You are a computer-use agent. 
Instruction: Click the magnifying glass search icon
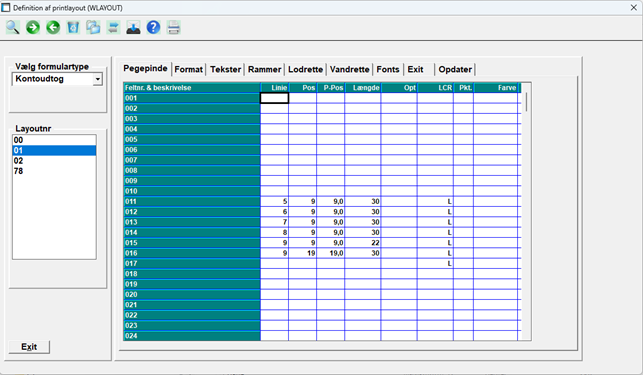pyautogui.click(x=12, y=27)
